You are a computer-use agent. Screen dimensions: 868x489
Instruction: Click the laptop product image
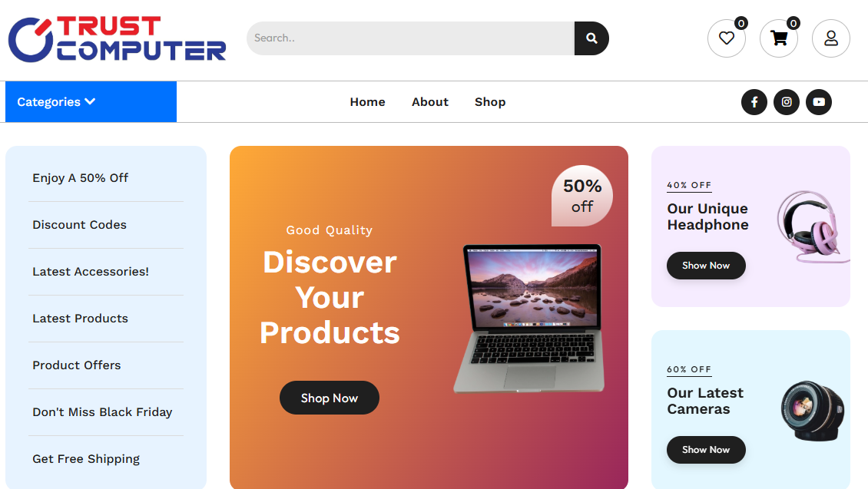click(x=529, y=319)
